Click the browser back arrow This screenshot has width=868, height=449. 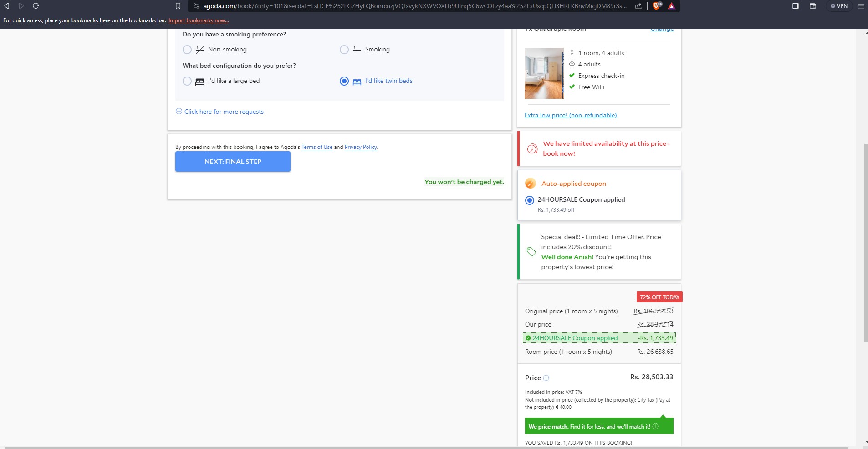coord(7,6)
